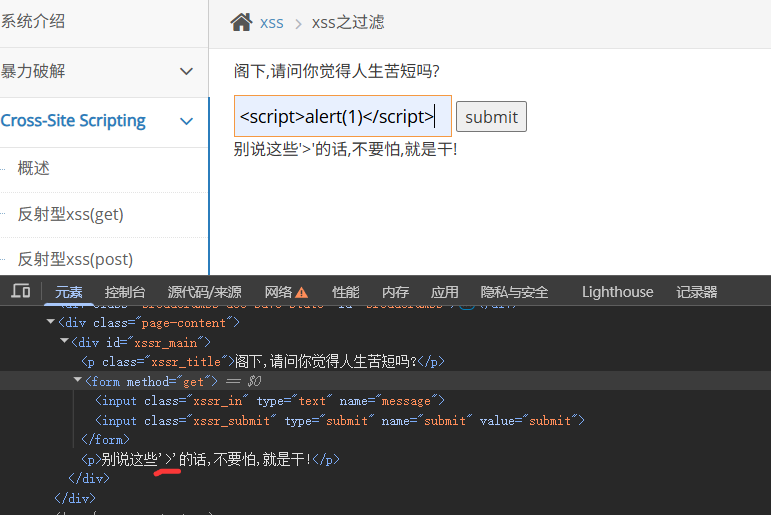Open 系统介绍 in the sidebar
Image resolution: width=771 pixels, height=515 pixels.
33,21
